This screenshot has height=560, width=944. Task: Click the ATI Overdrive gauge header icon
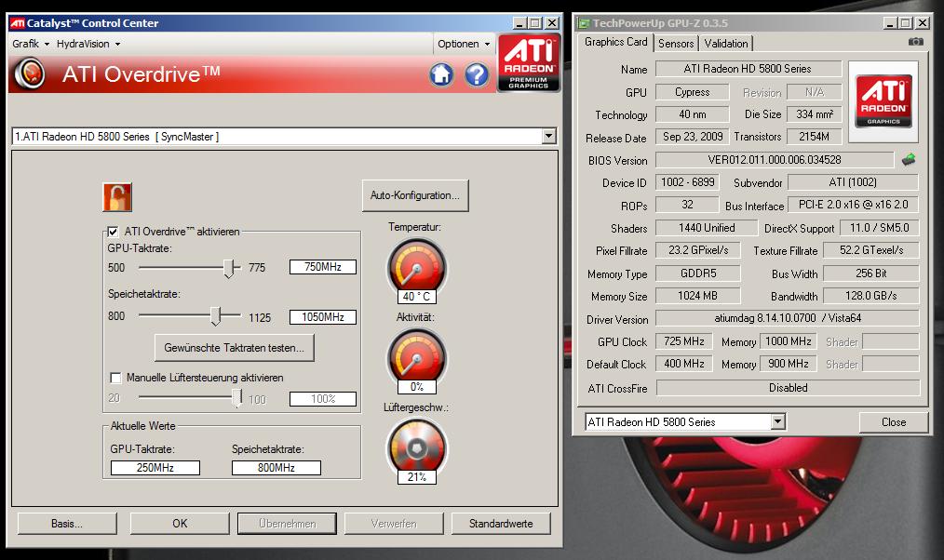click(30, 74)
